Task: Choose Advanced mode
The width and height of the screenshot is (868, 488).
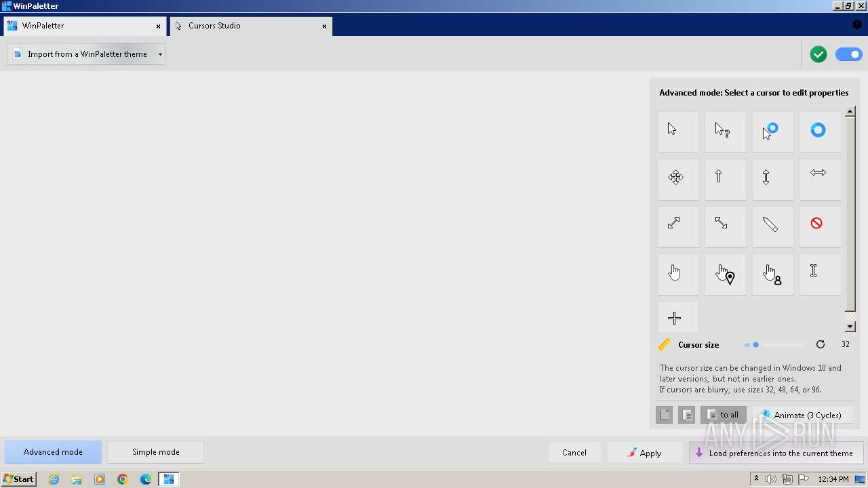Action: coord(53,452)
